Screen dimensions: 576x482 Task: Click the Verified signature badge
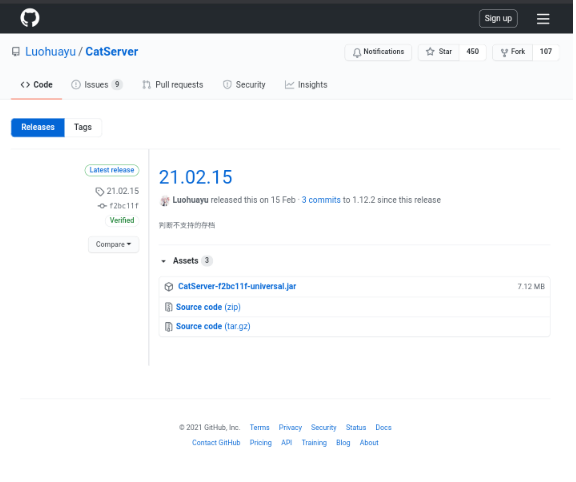pos(122,220)
